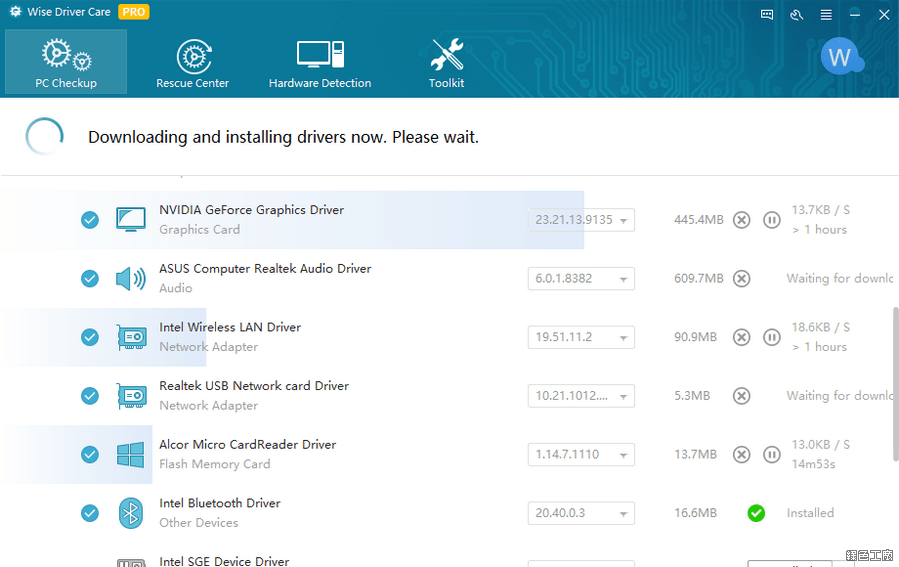
Task: Open Alcor CardReader version 1.14.7.1110 dropdown
Action: 581,455
